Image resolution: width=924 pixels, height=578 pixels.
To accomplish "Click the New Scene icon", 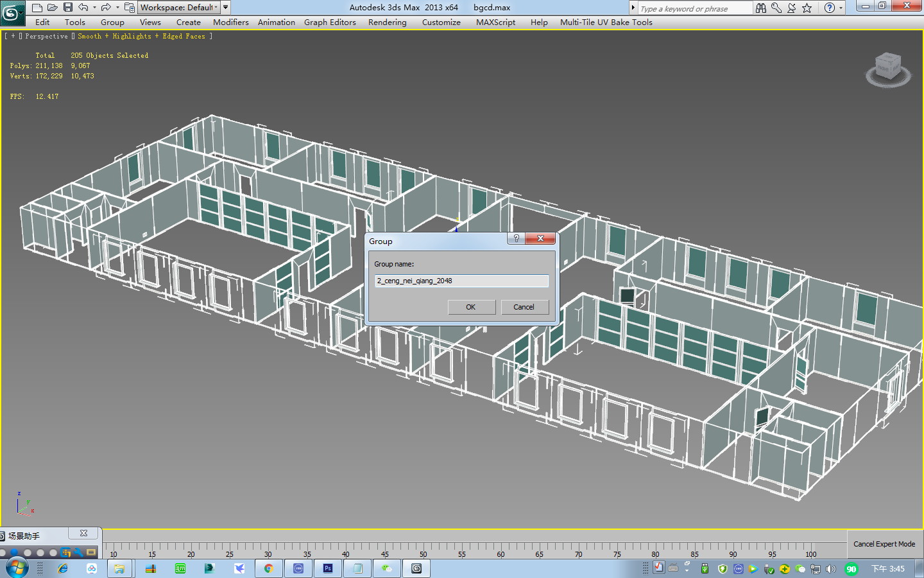I will pos(37,8).
